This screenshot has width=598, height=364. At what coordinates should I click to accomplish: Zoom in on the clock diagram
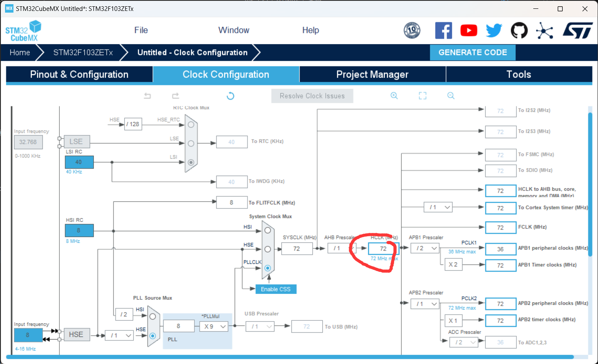[394, 96]
